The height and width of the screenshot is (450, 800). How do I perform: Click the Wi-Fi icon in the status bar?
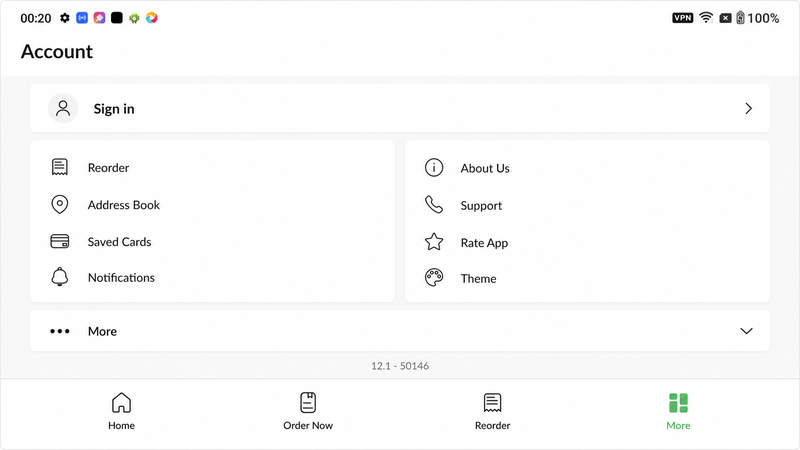(706, 17)
